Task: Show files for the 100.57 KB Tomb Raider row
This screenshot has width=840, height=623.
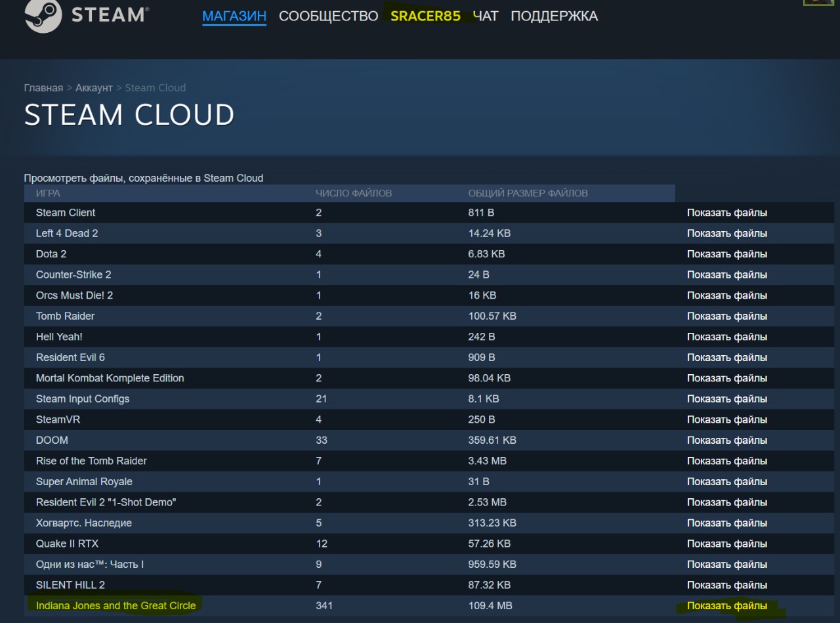Action: (x=727, y=316)
